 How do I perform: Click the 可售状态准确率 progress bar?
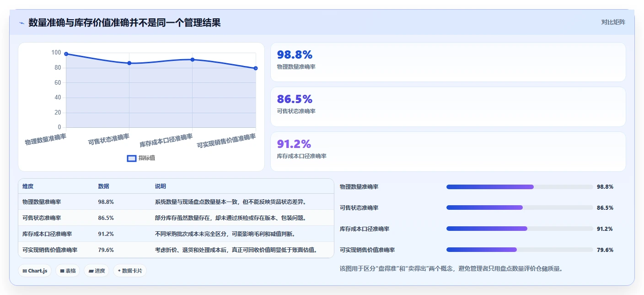coord(520,208)
